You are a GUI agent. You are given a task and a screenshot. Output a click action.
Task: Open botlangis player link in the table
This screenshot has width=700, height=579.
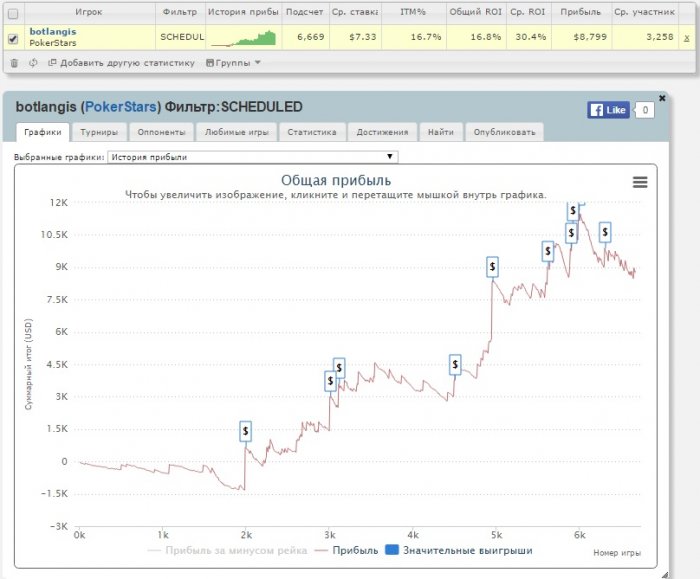[53, 32]
